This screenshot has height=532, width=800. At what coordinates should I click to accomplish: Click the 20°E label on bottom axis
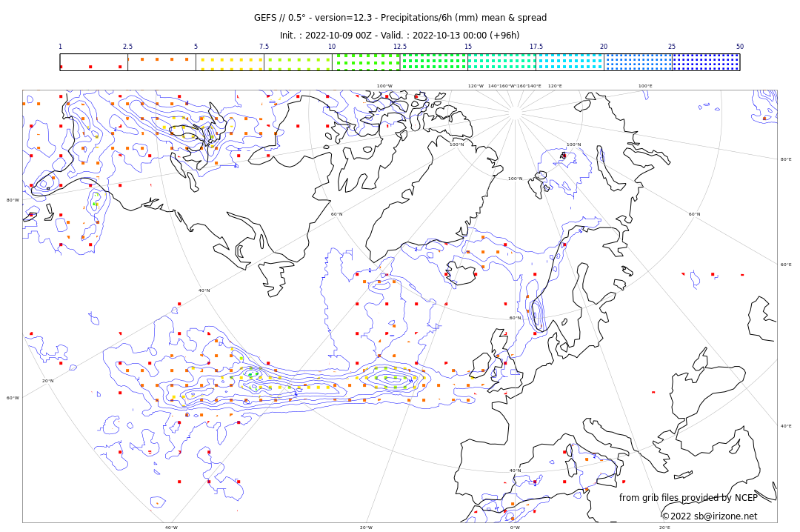[664, 528]
